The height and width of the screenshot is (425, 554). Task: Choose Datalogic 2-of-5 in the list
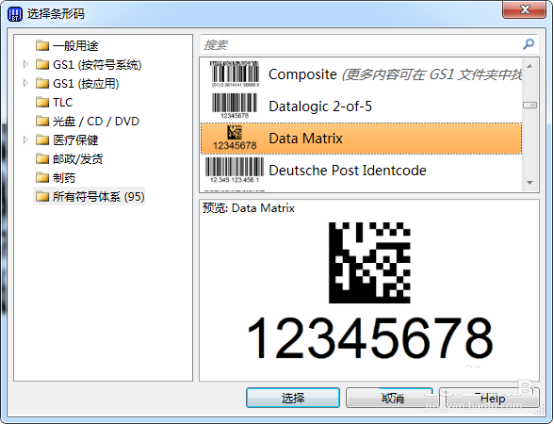point(361,106)
